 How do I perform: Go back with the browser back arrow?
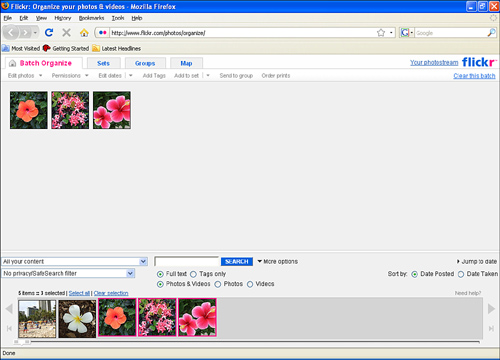point(11,33)
